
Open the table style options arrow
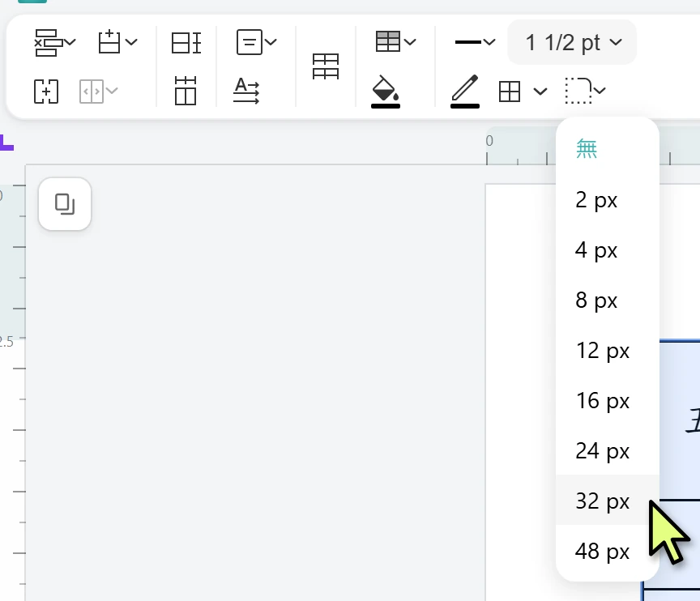click(410, 42)
